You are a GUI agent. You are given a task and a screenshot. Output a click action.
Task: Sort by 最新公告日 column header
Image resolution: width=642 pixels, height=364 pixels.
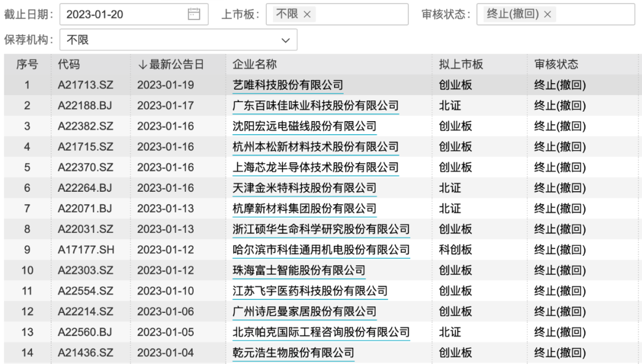point(171,65)
